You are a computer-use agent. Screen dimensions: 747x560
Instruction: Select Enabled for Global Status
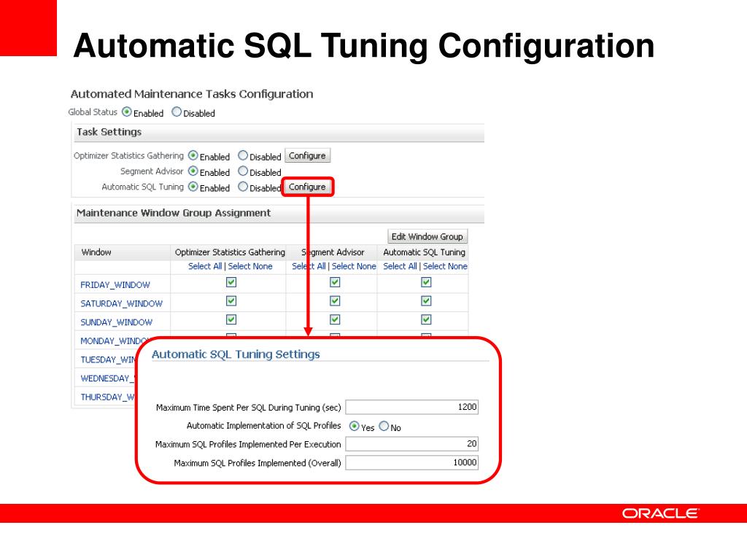coord(127,112)
